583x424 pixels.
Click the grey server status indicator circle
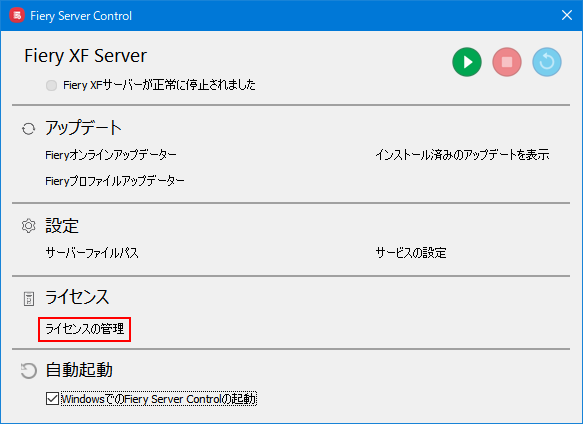click(x=51, y=85)
